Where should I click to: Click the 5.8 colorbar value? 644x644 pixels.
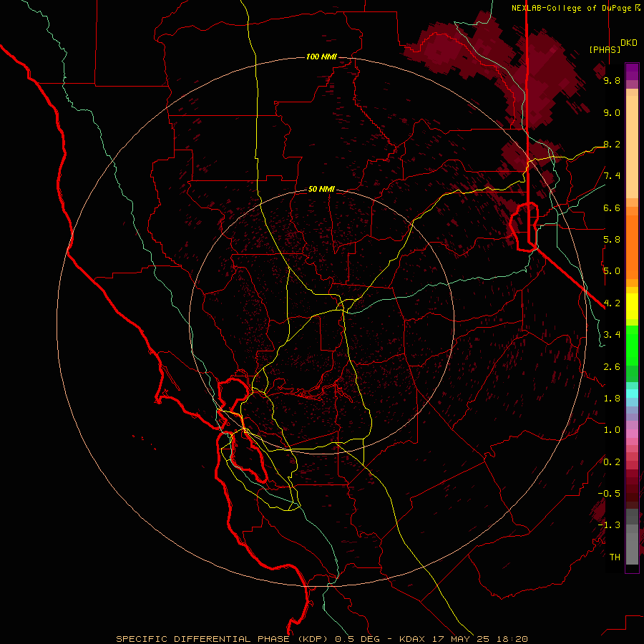612,240
